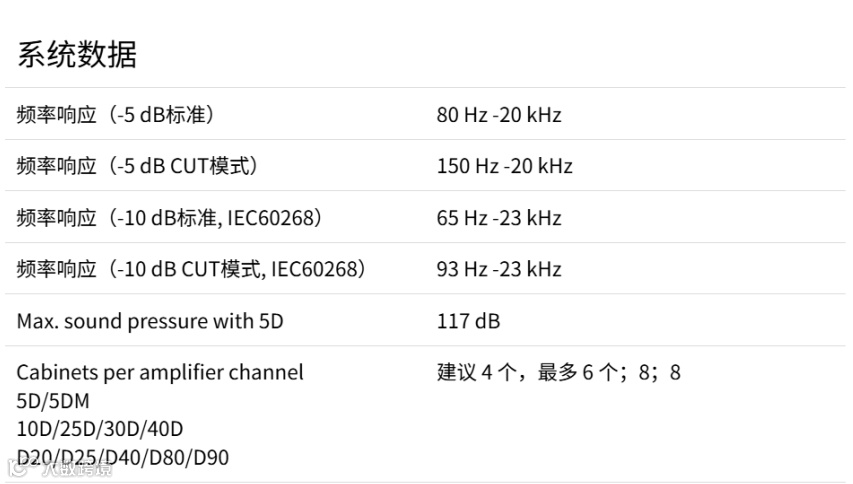Click the 系统数据 section heading
Viewport: 853px width, 484px height.
77,54
